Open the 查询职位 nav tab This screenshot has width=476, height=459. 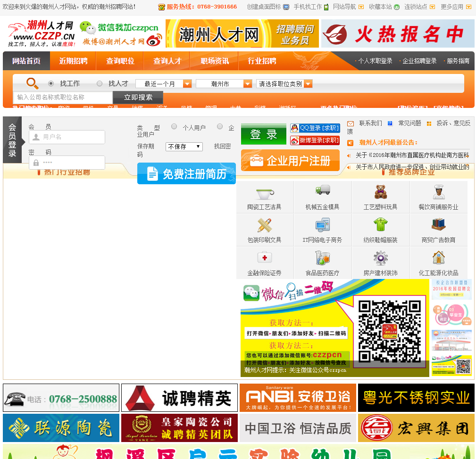point(120,61)
